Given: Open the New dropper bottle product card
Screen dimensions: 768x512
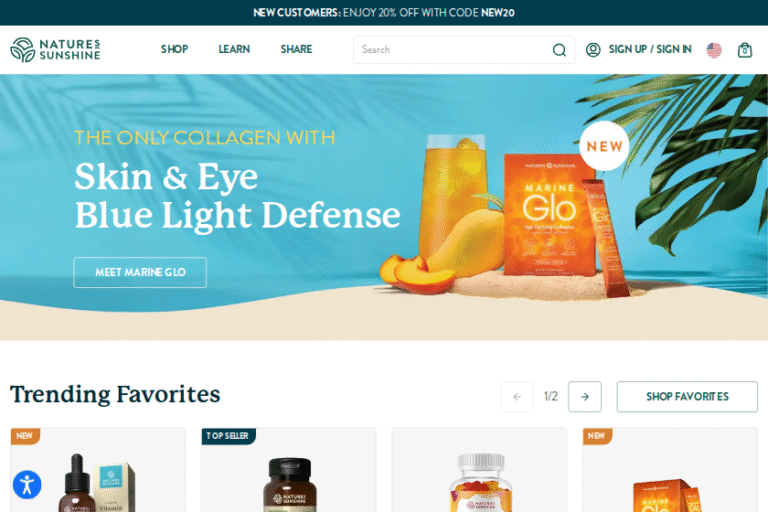Looking at the screenshot, I should pyautogui.click(x=98, y=470).
